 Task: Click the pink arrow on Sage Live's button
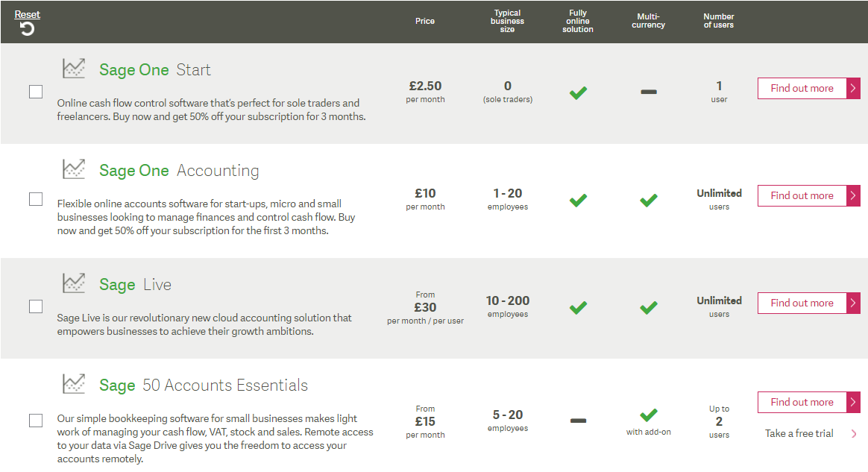pyautogui.click(x=854, y=303)
